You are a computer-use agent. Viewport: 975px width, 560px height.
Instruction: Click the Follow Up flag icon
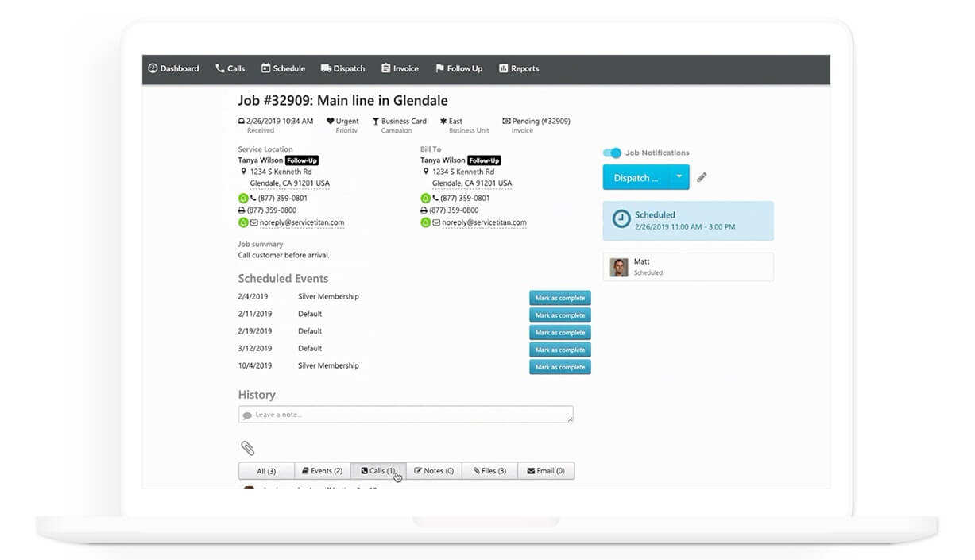pyautogui.click(x=439, y=68)
